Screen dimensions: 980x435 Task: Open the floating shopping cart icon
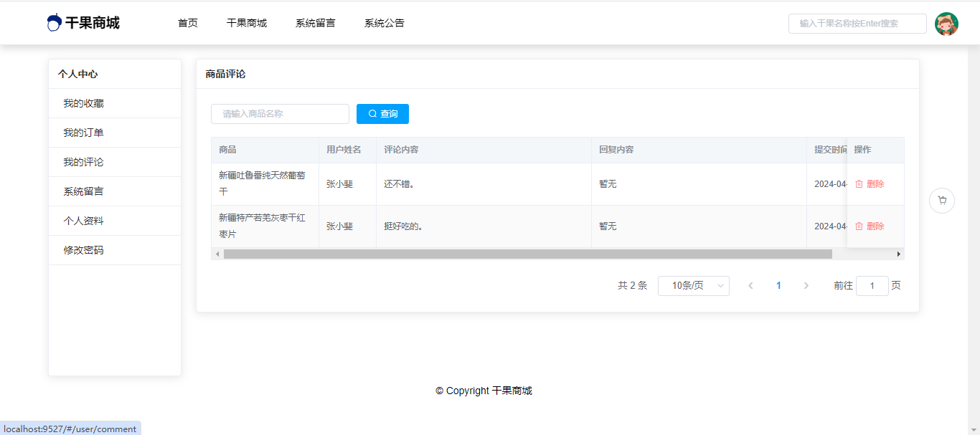click(941, 201)
